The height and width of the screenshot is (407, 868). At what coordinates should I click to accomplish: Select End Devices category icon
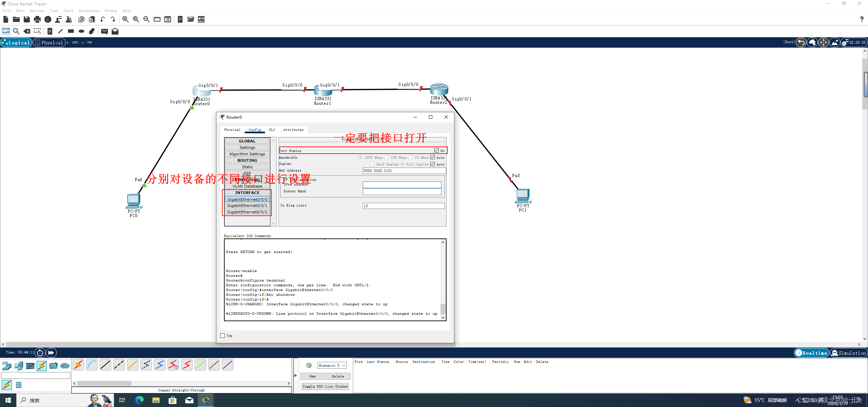pos(19,366)
